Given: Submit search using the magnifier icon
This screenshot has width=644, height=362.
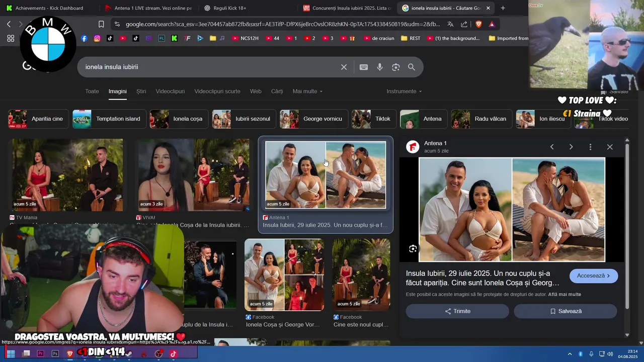Looking at the screenshot, I should (412, 67).
